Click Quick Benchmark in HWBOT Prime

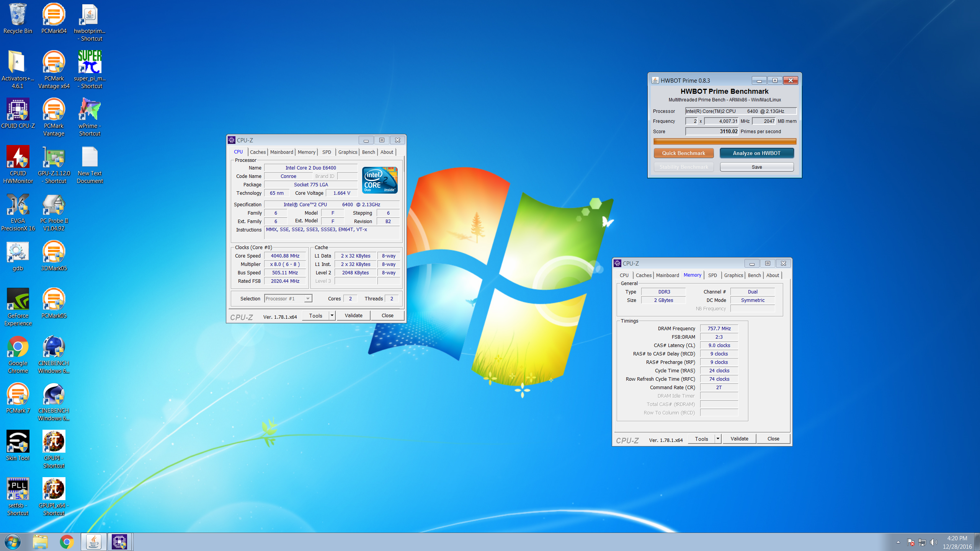[x=683, y=153]
